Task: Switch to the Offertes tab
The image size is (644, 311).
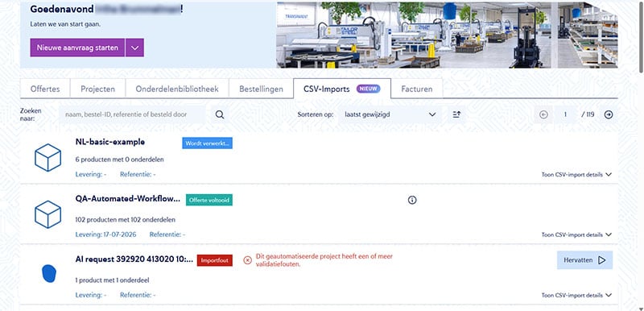Action: tap(45, 89)
